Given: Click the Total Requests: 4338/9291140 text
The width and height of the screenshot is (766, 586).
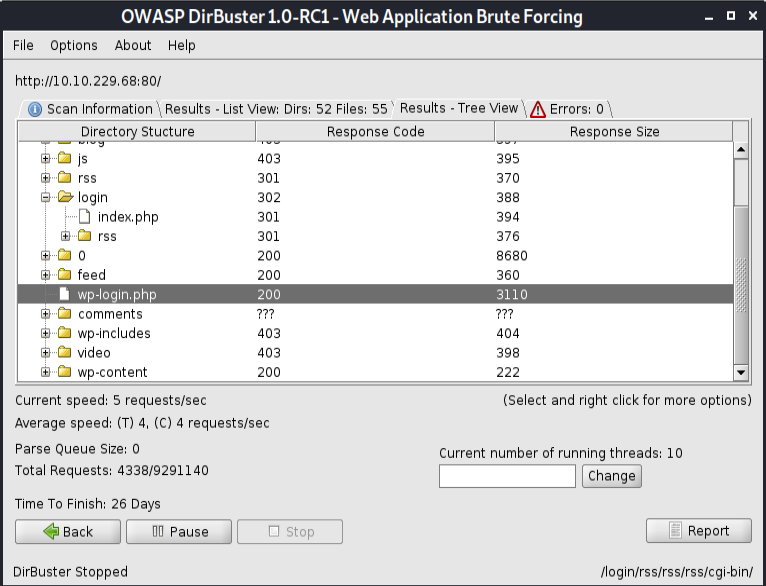Looking at the screenshot, I should click(112, 470).
